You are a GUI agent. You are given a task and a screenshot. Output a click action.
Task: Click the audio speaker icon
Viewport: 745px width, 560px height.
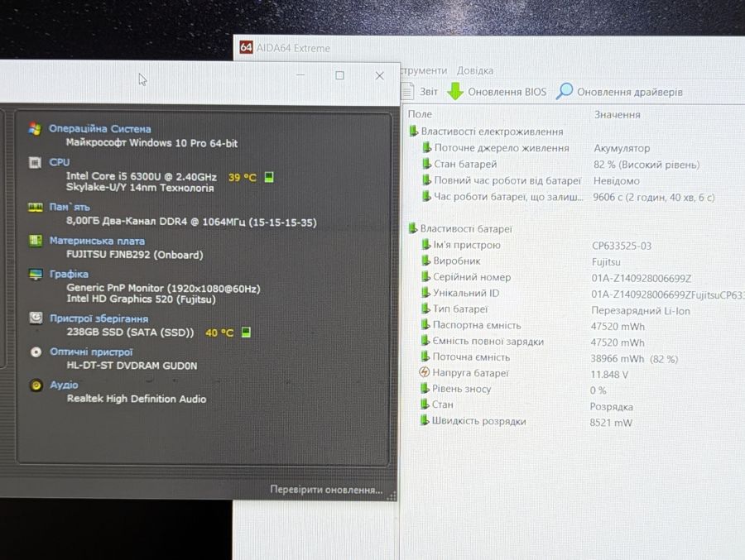click(36, 385)
